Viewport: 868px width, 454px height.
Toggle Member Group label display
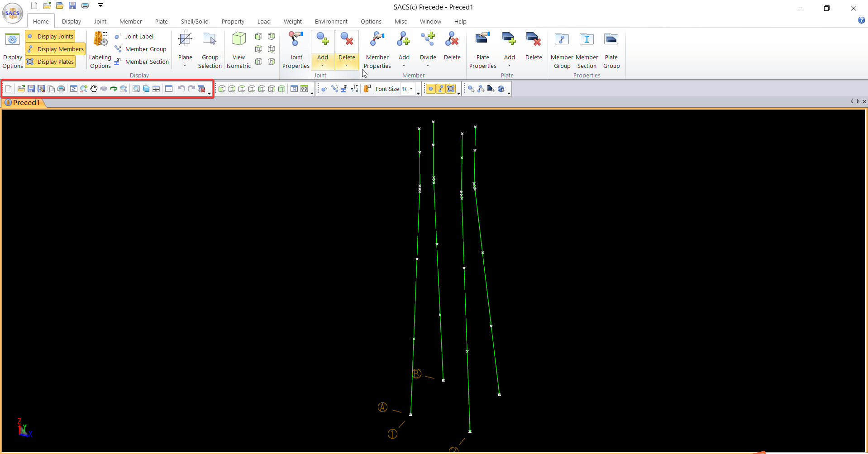point(140,49)
